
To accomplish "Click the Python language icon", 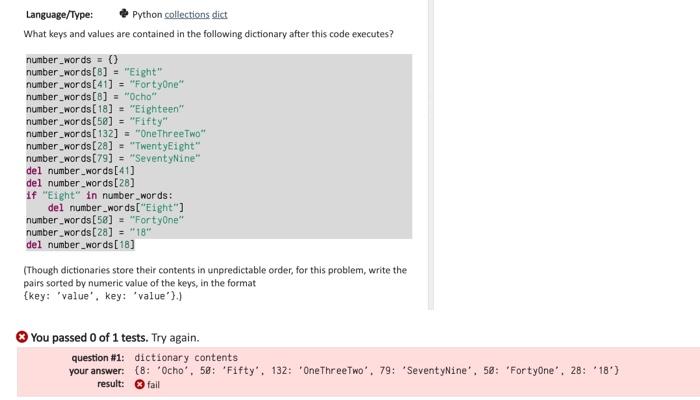I will pyautogui.click(x=124, y=14).
